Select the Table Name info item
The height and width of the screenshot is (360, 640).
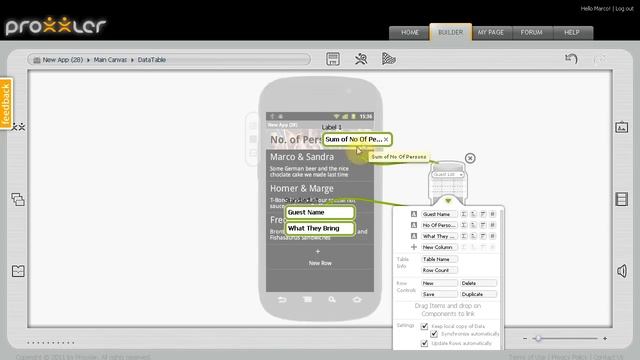coord(439,259)
